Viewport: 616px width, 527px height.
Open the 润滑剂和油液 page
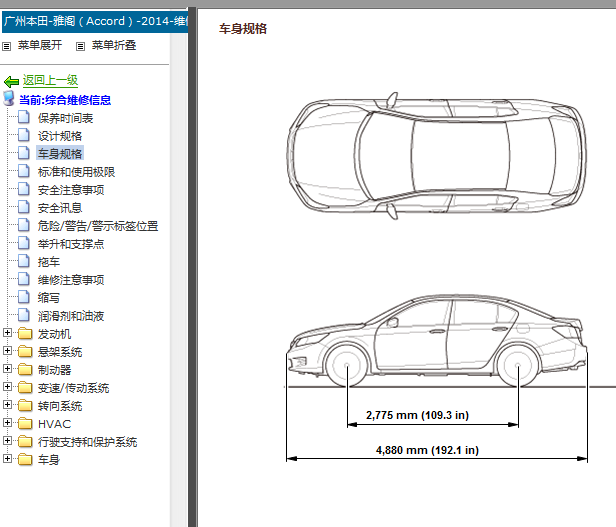point(71,316)
